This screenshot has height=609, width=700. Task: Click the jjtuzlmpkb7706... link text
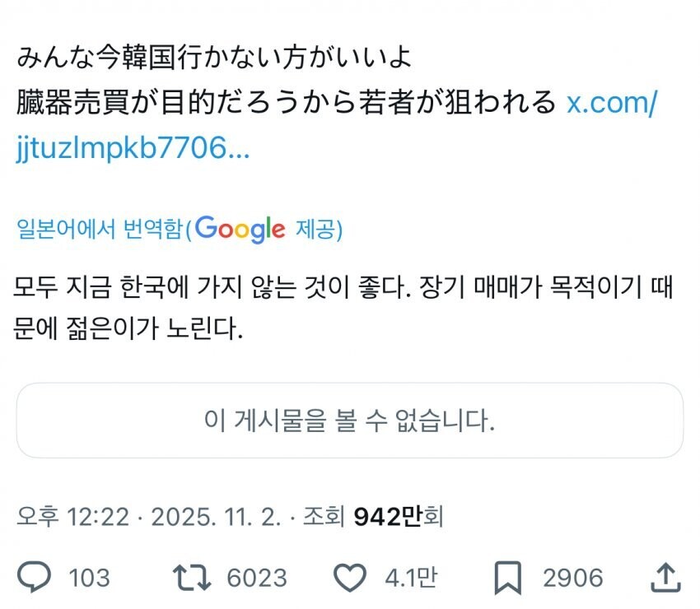[133, 150]
